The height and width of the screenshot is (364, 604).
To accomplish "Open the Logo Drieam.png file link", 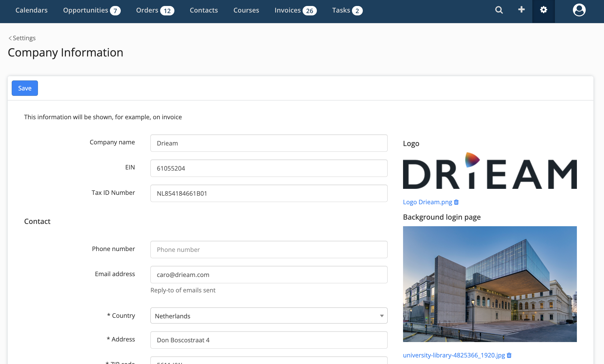I will point(428,202).
